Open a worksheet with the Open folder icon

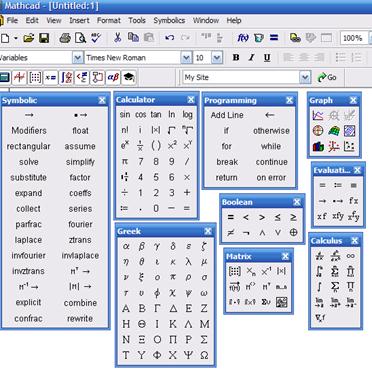pyautogui.click(x=29, y=38)
